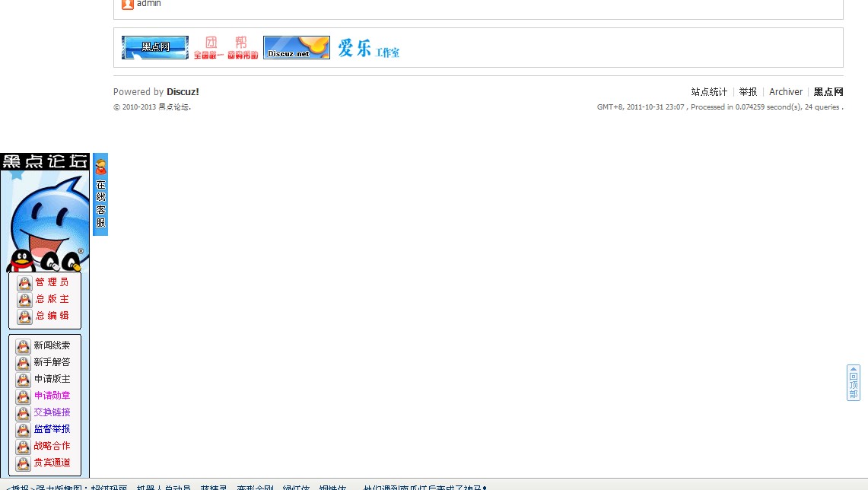Open Archiver footer link

click(x=786, y=92)
